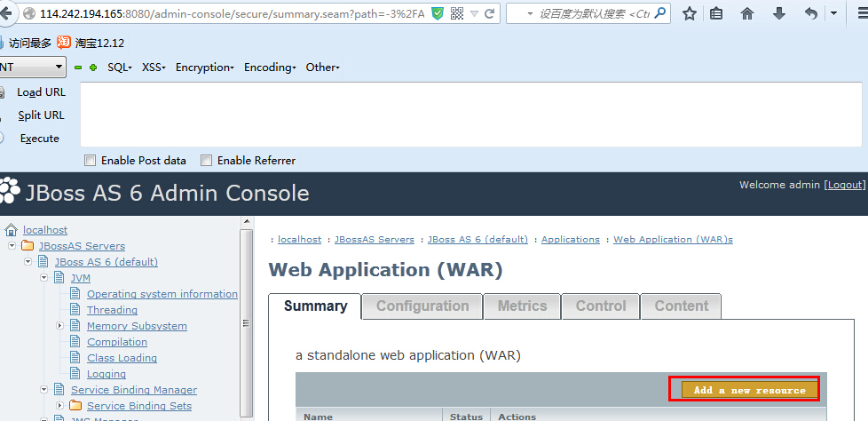Switch to the Configuration tab
This screenshot has height=421, width=868.
coord(422,306)
